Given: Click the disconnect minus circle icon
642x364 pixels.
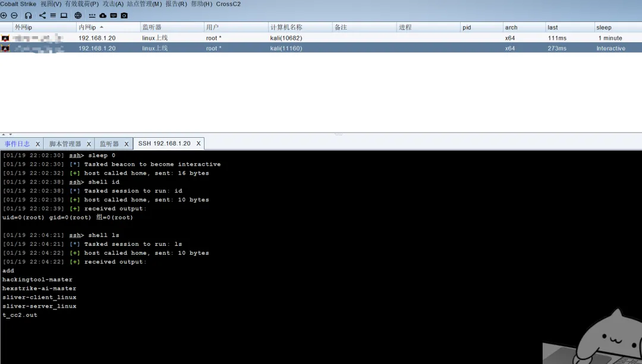Looking at the screenshot, I should 14,15.
